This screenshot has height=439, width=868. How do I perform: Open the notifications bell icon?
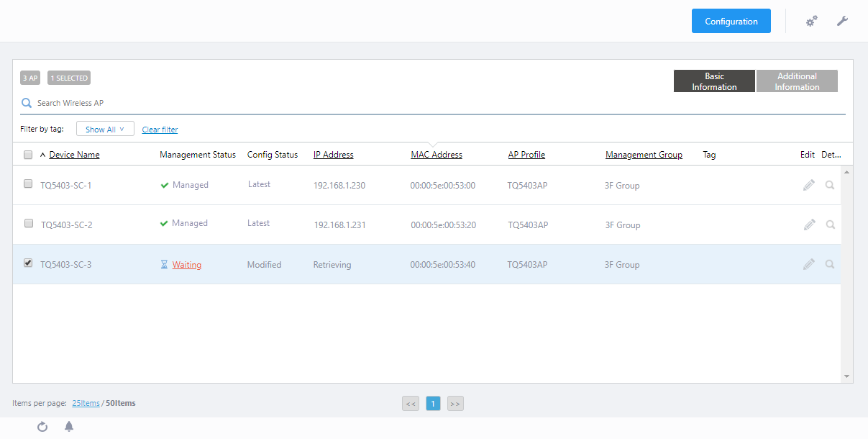(69, 427)
